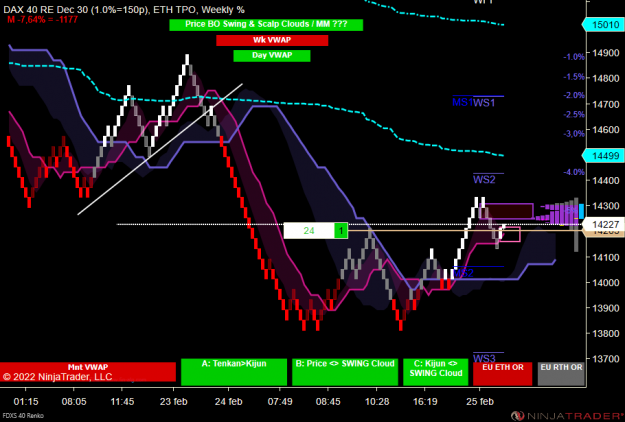This screenshot has width=625, height=422.
Task: Click the MS2 pivot level label
Action: point(463,273)
